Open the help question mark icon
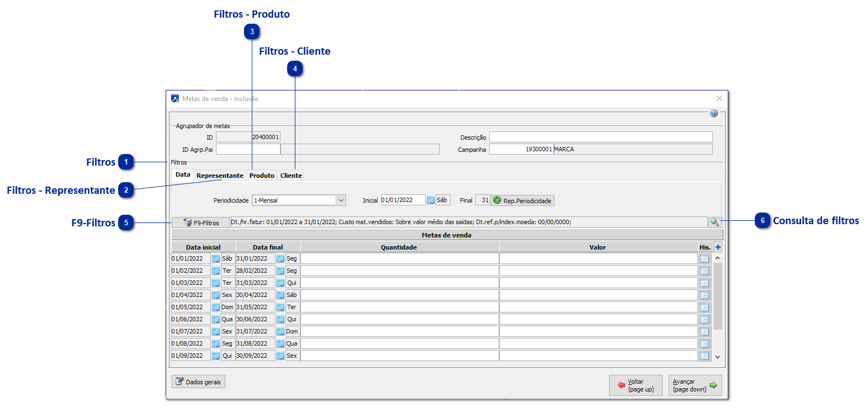 pyautogui.click(x=713, y=113)
